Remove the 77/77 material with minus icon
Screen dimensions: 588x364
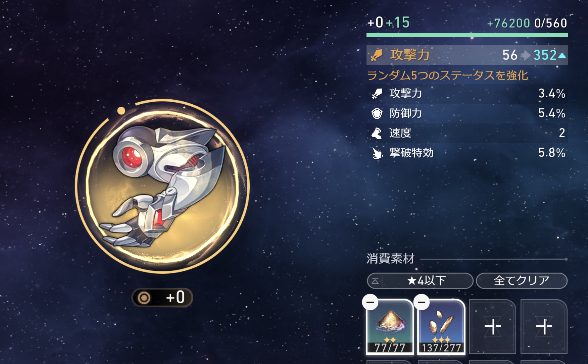(370, 302)
